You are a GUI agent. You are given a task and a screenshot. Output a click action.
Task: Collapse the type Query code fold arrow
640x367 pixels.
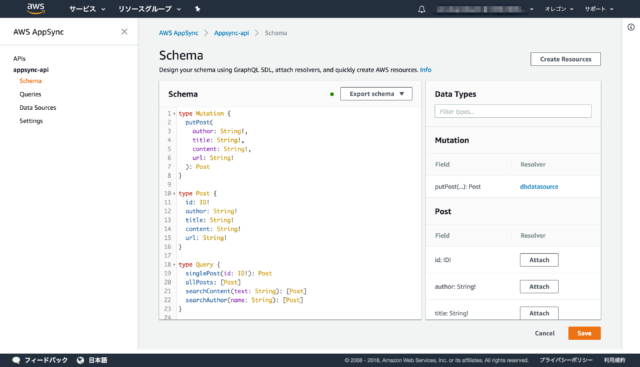point(174,265)
